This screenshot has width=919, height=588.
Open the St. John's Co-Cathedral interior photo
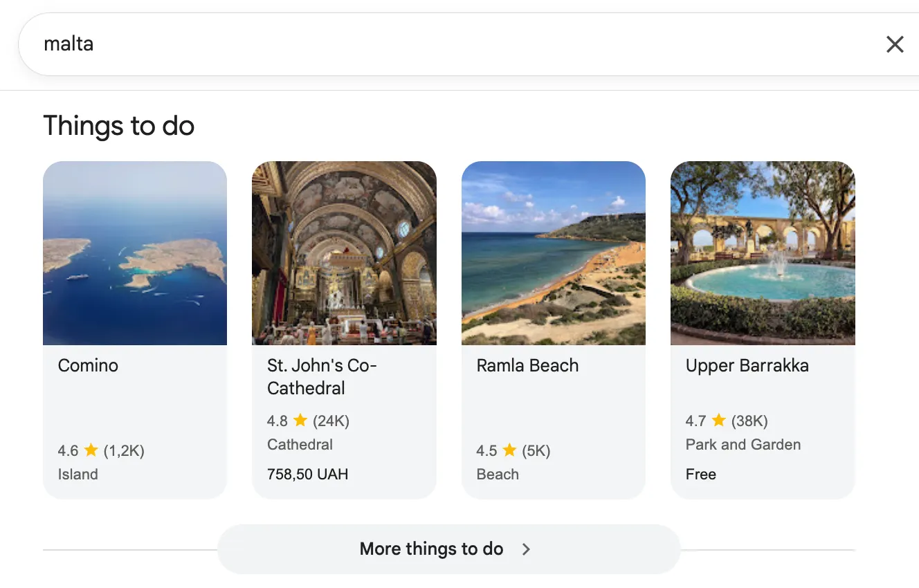pyautogui.click(x=344, y=253)
